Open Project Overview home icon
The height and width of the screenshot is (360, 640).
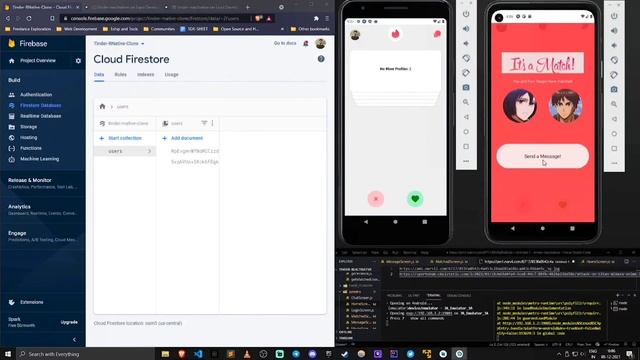[x=11, y=61]
